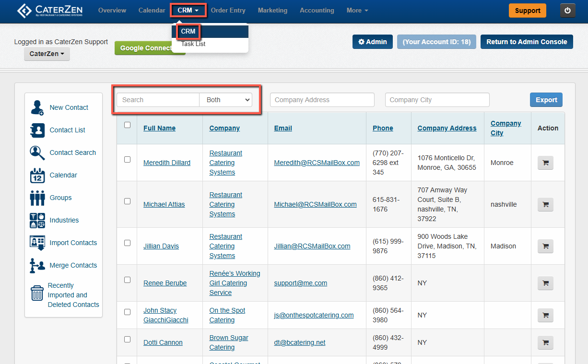
Task: Click the Contact Search magnifier icon
Action: point(37,153)
